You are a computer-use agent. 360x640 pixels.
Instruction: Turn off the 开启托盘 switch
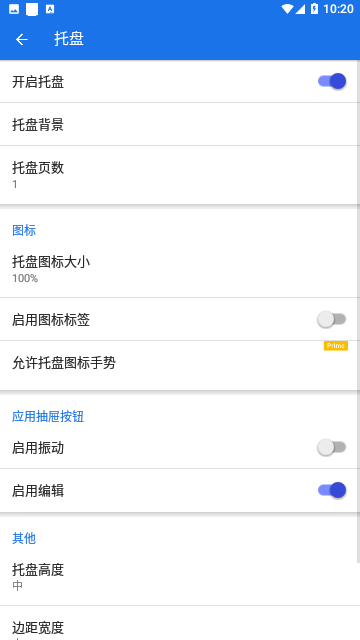[332, 81]
